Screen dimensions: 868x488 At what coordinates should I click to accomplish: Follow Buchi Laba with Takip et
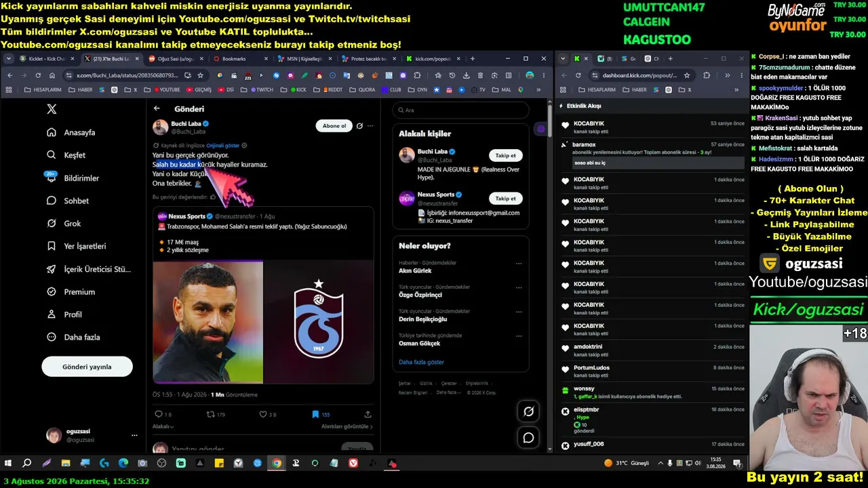coord(505,155)
